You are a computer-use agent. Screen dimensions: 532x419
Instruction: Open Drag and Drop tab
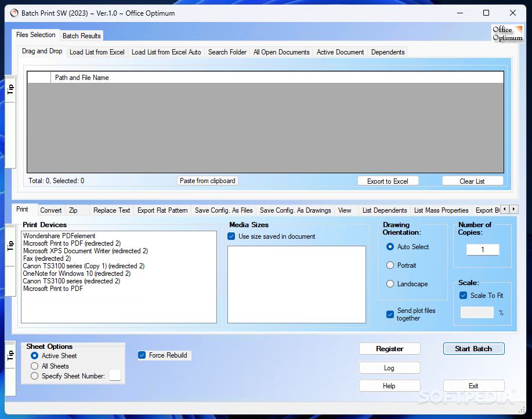point(42,51)
